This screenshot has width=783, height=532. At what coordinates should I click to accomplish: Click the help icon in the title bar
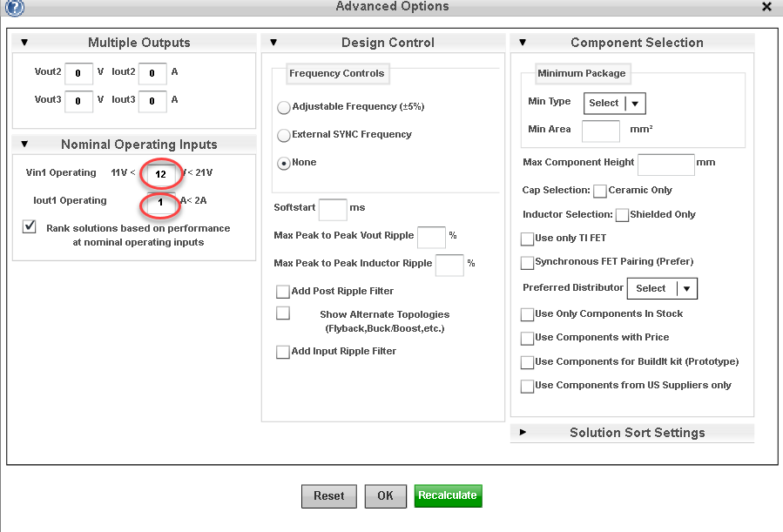(16, 8)
